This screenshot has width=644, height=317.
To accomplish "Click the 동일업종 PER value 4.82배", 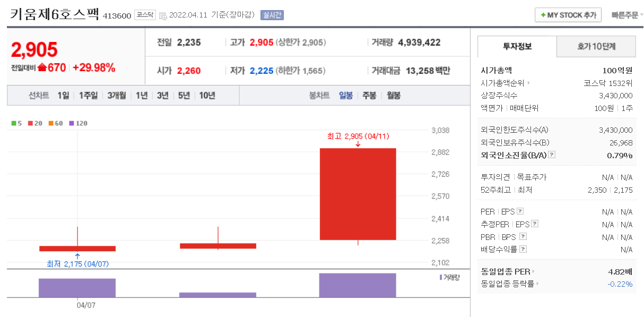I will pyautogui.click(x=620, y=271).
